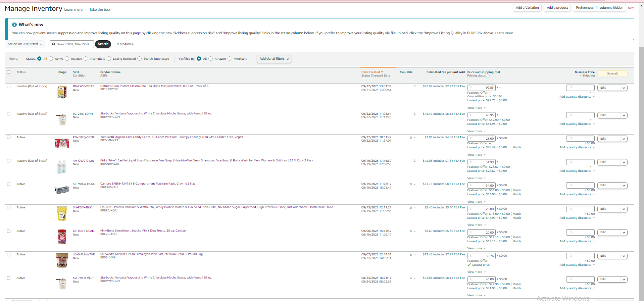Open Preferences: 11 columns hidden
644x301 pixels.
pos(600,8)
